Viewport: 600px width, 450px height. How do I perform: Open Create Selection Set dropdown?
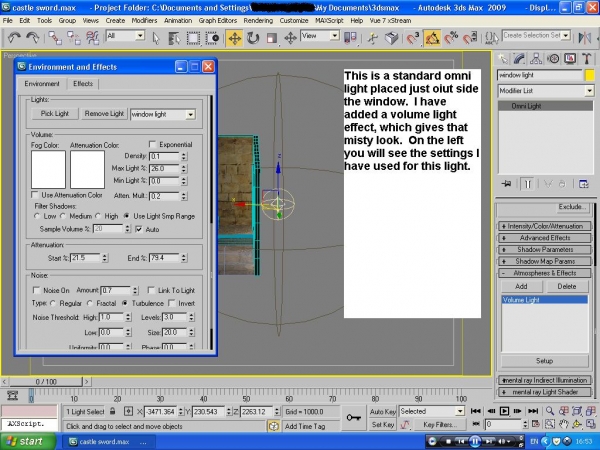pyautogui.click(x=566, y=36)
